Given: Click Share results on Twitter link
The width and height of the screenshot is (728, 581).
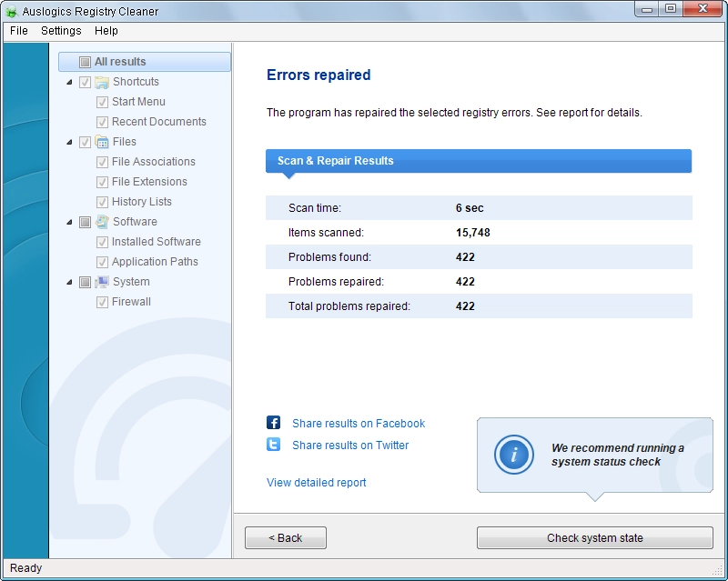Looking at the screenshot, I should [350, 445].
